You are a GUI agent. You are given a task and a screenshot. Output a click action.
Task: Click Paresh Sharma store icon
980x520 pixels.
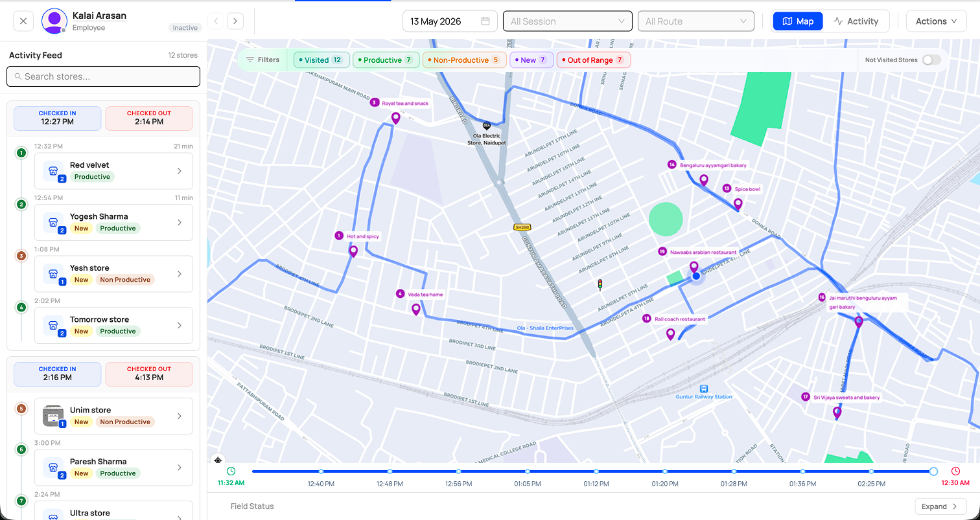(53, 468)
